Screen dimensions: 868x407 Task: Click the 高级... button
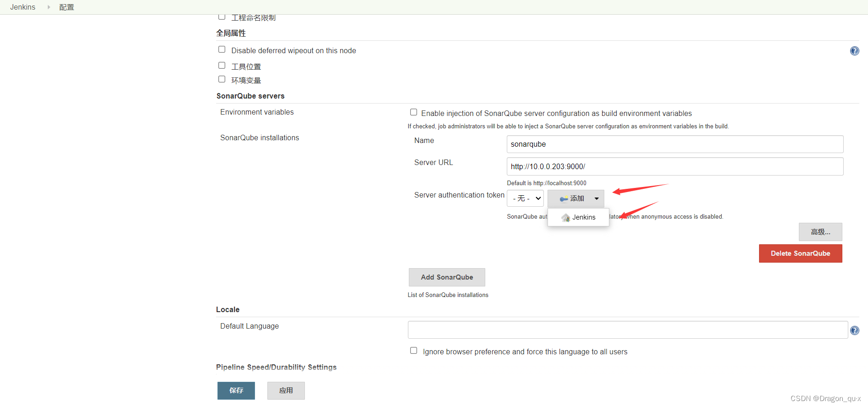820,232
